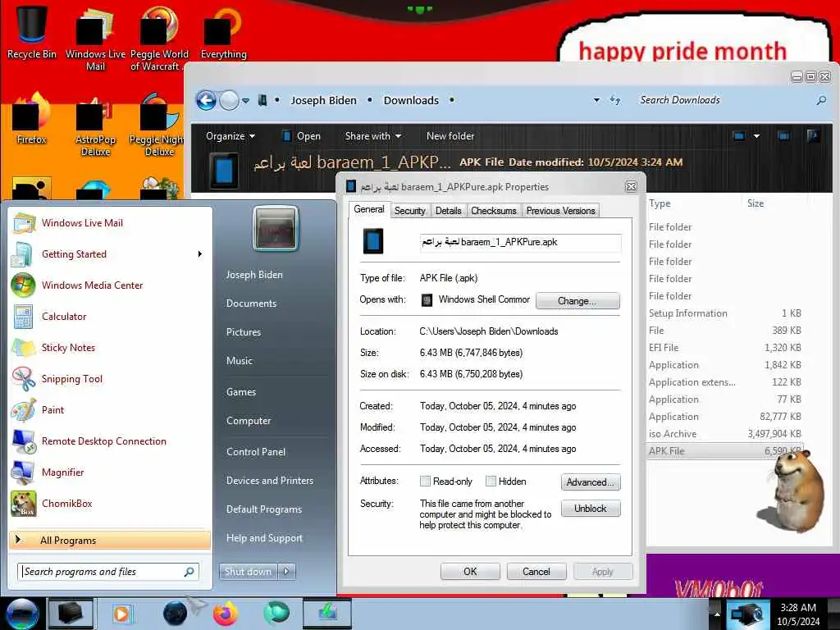Open recent locations dropdown beside nav arrows

(x=245, y=101)
